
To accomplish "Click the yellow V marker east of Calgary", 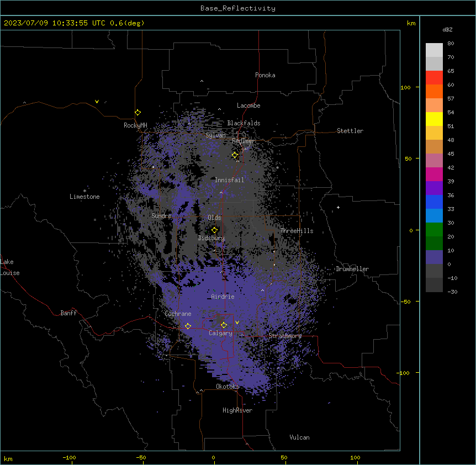I will point(237,323).
